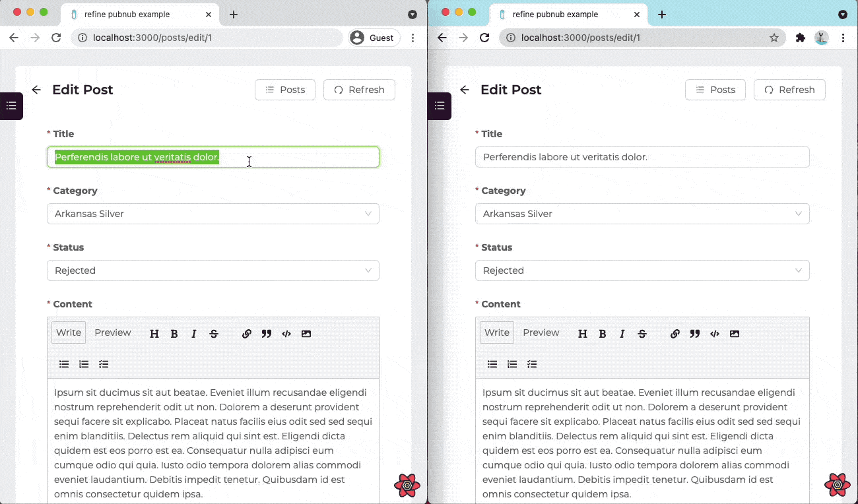Insert a link using the right editor's link icon
This screenshot has width=858, height=504.
(x=675, y=334)
